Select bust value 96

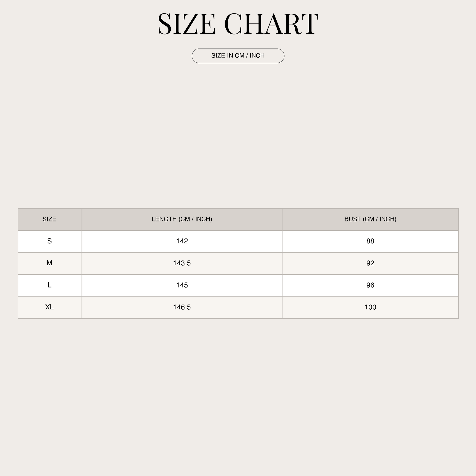[370, 285]
